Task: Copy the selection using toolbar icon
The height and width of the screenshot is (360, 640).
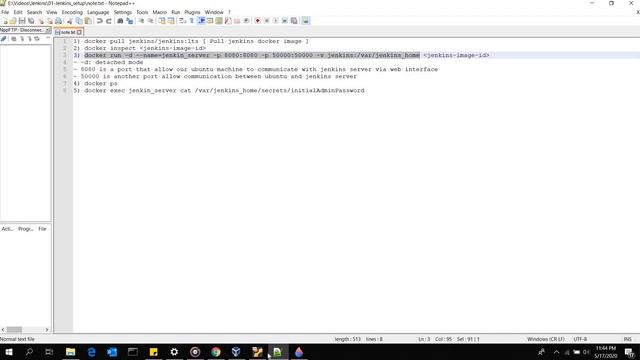Action: tap(79, 21)
